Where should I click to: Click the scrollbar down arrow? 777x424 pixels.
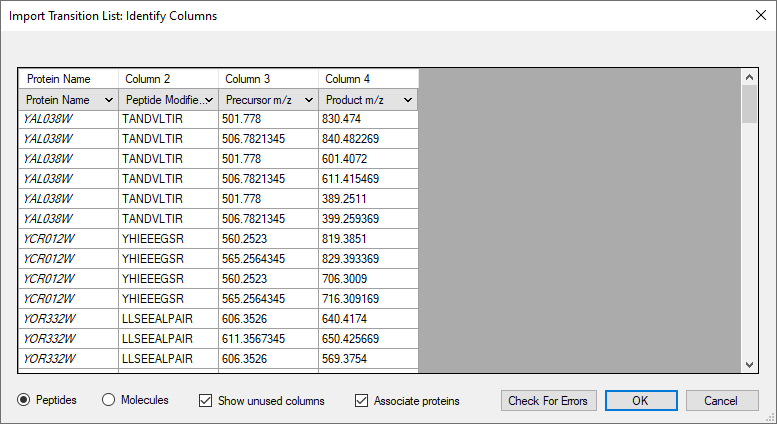tap(749, 365)
